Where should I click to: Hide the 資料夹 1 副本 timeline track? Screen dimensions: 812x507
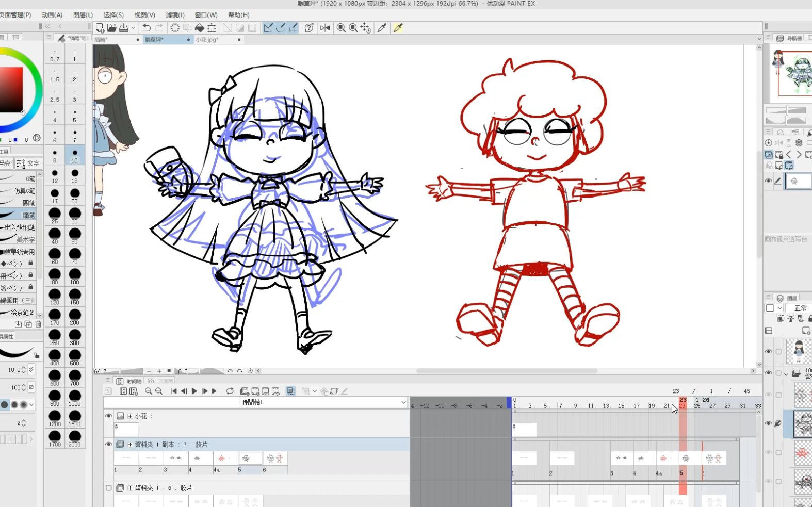[108, 444]
